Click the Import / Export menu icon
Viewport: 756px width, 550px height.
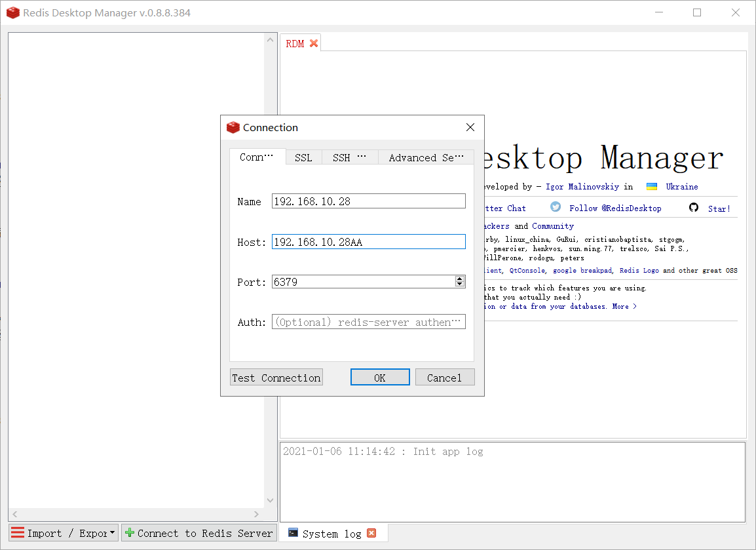click(18, 533)
